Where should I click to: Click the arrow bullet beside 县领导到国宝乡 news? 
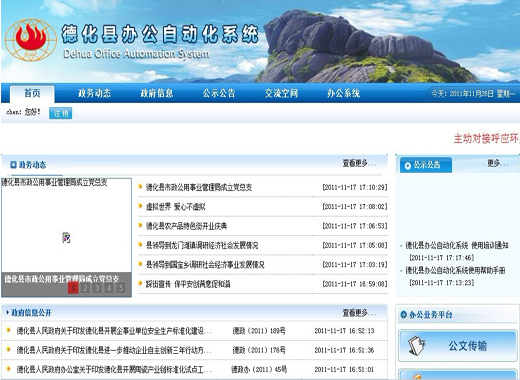click(140, 264)
